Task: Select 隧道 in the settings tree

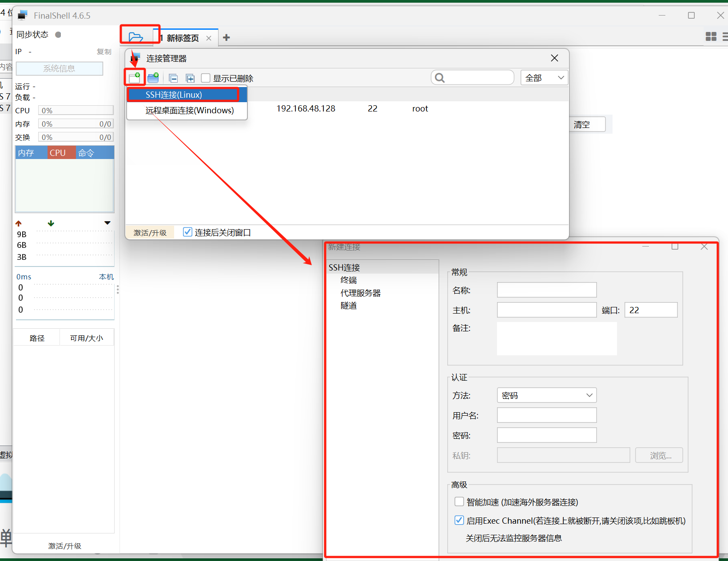Action: 349,306
